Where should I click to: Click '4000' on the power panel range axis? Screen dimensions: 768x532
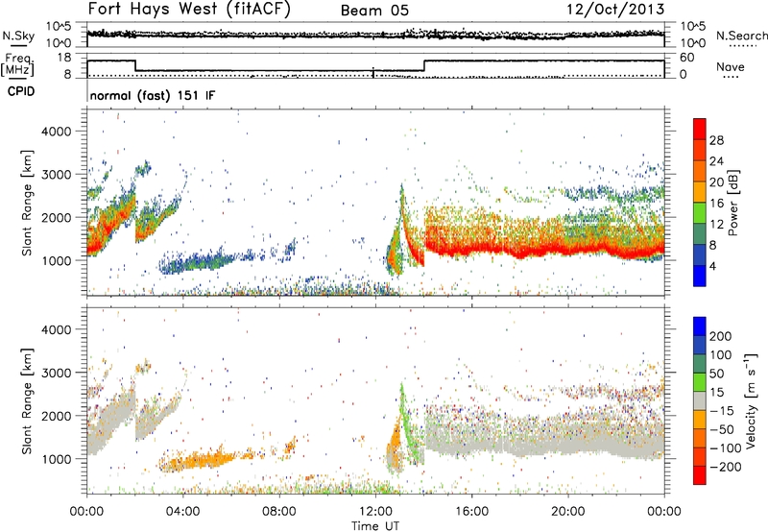pyautogui.click(x=56, y=132)
